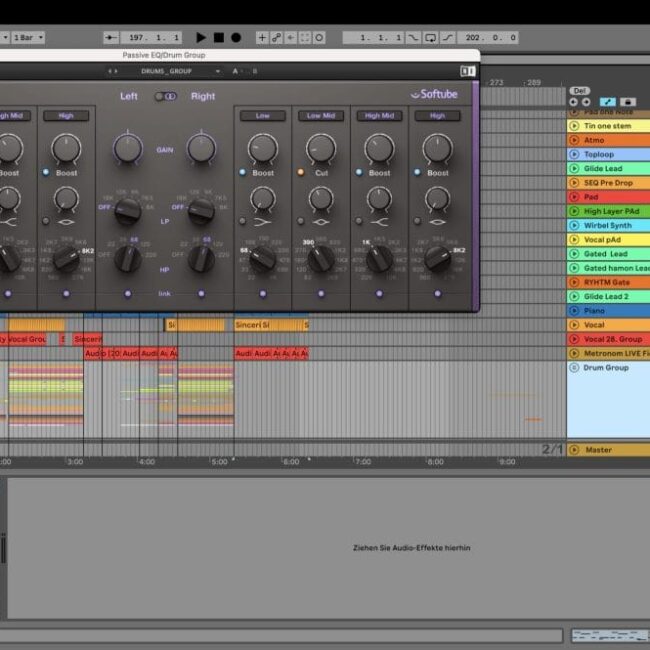Click the Master track icon
This screenshot has height=650, width=650.
point(574,450)
